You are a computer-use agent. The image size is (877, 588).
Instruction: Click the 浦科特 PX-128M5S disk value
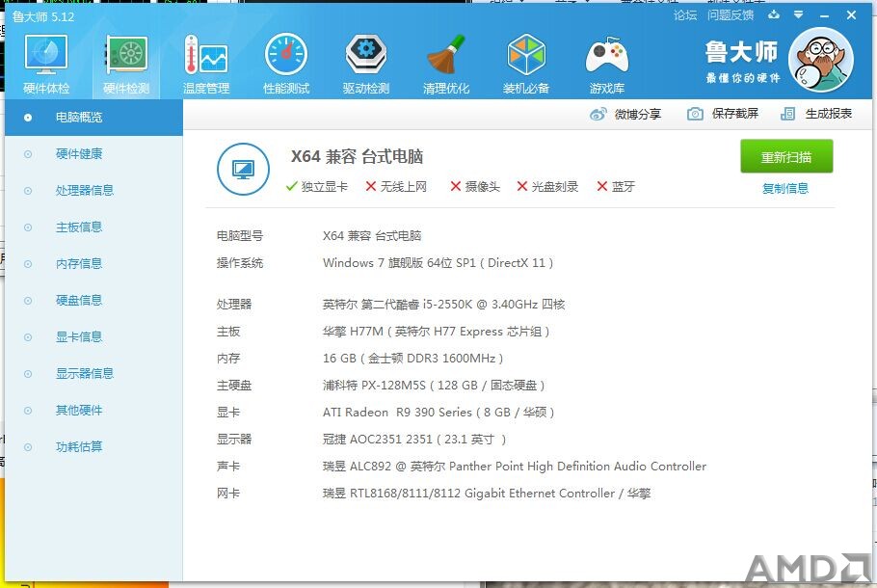point(434,385)
